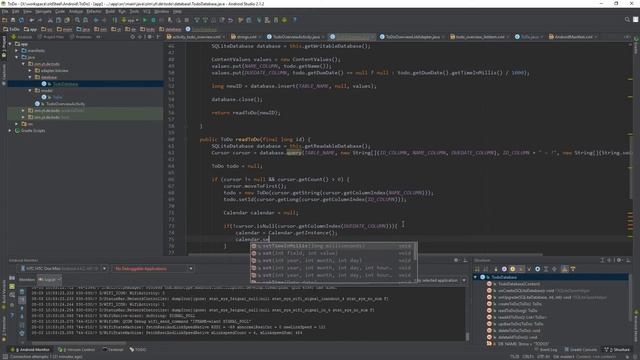The width and height of the screenshot is (640, 360).
Task: Open the Android project view selector
Action: pyautogui.click(x=22, y=37)
